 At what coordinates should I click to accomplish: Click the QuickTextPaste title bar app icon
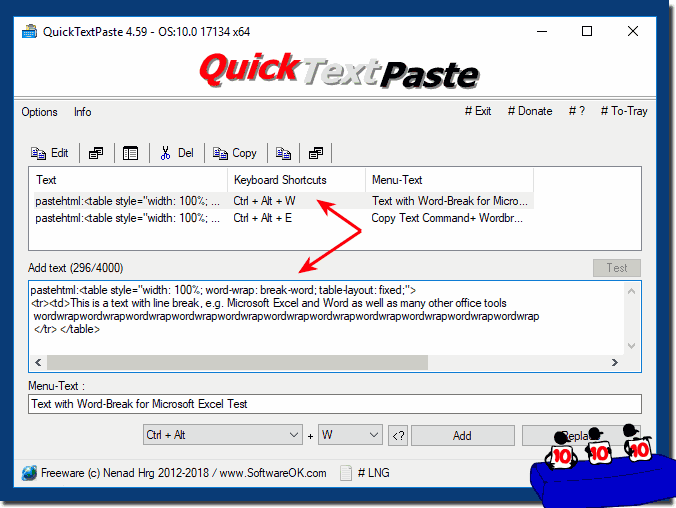pyautogui.click(x=29, y=31)
